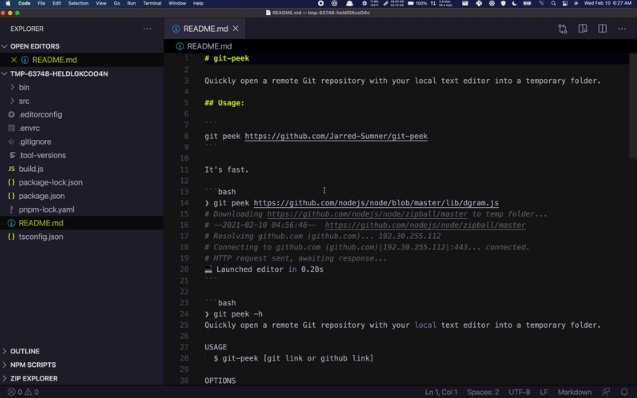Open the Selection menu
The height and width of the screenshot is (398, 637).
click(78, 3)
